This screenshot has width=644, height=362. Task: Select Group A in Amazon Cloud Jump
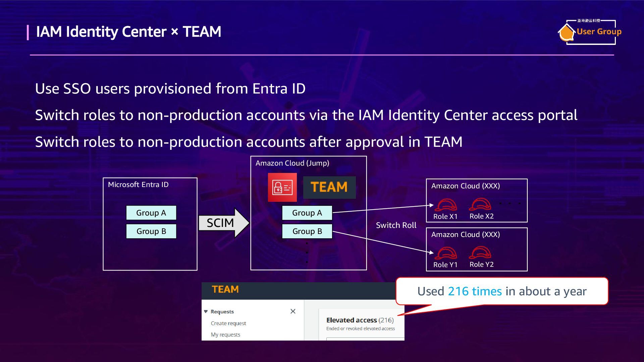307,213
